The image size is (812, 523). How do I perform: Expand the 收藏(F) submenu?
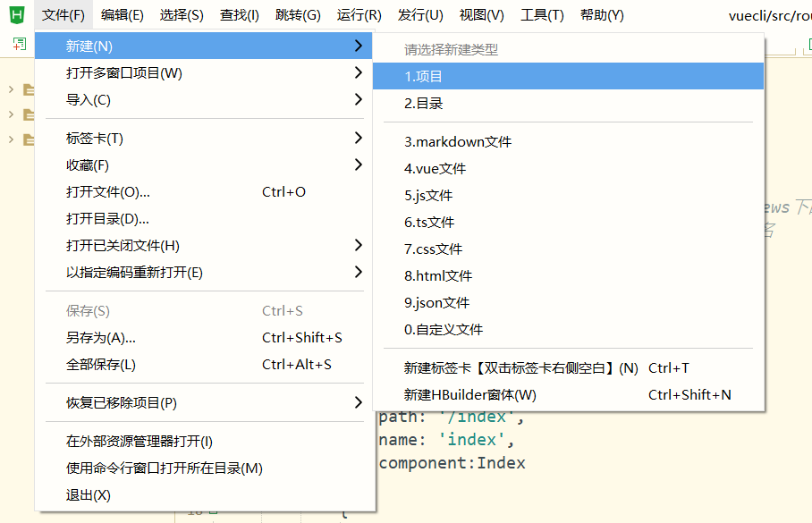click(x=204, y=164)
